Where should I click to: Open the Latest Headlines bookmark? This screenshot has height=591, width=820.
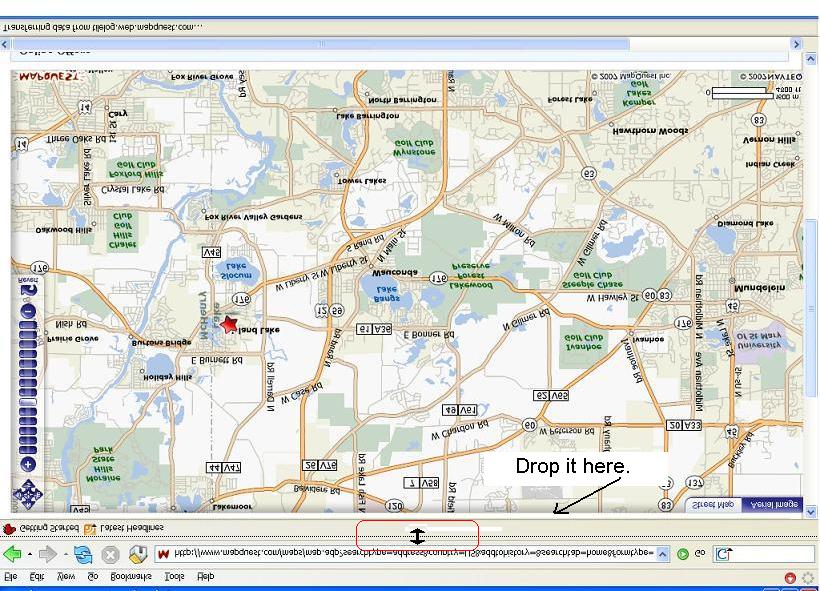(x=124, y=528)
